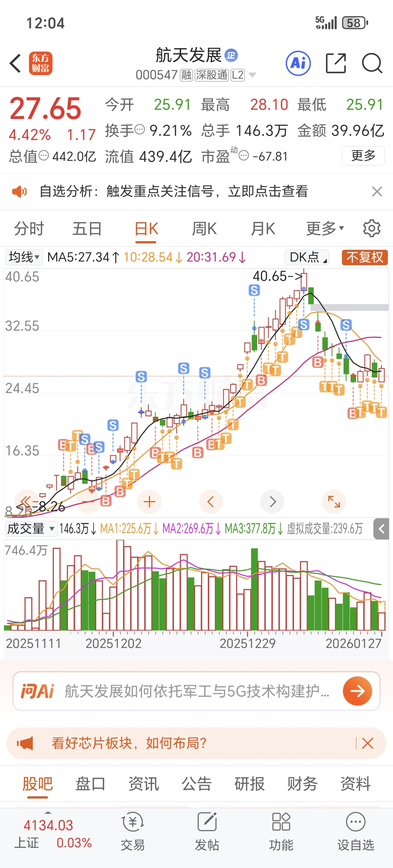Open 功能 functions icon
The width and height of the screenshot is (393, 868).
click(281, 832)
